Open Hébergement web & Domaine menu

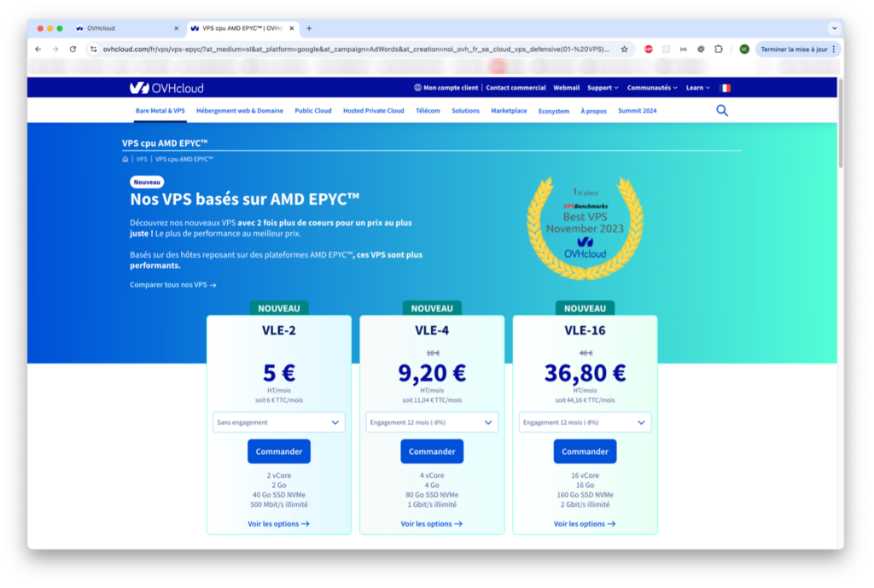tap(240, 111)
